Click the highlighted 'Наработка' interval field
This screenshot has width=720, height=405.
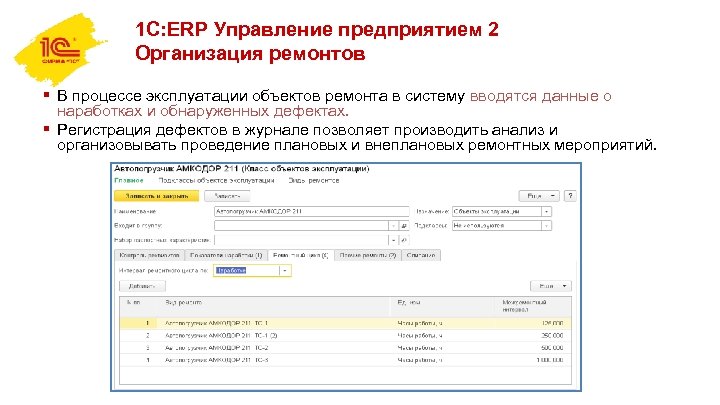[247, 270]
